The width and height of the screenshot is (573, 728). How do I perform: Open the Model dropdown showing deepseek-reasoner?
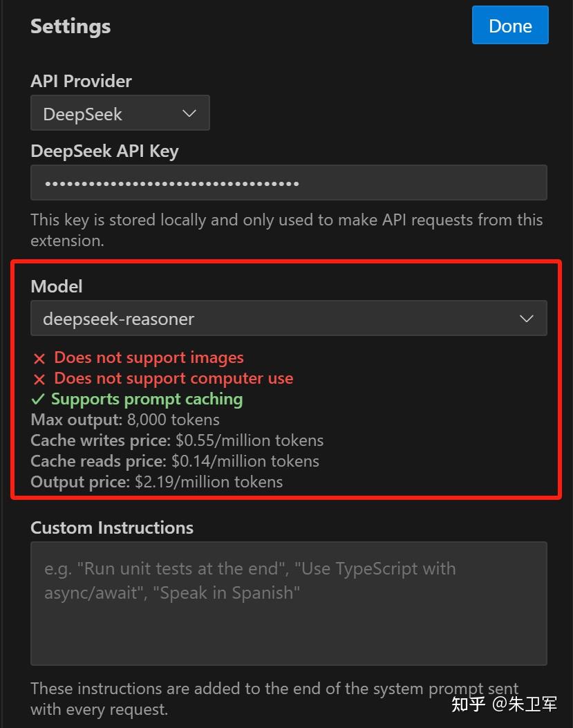(289, 319)
